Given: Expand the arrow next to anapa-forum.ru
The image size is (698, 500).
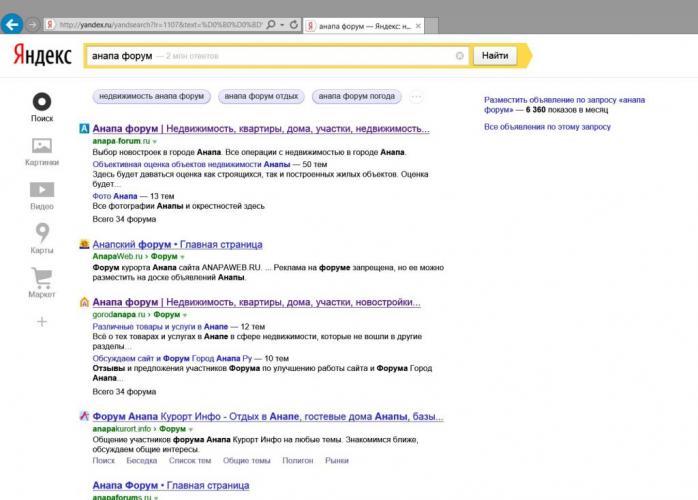Looking at the screenshot, I should coord(154,142).
